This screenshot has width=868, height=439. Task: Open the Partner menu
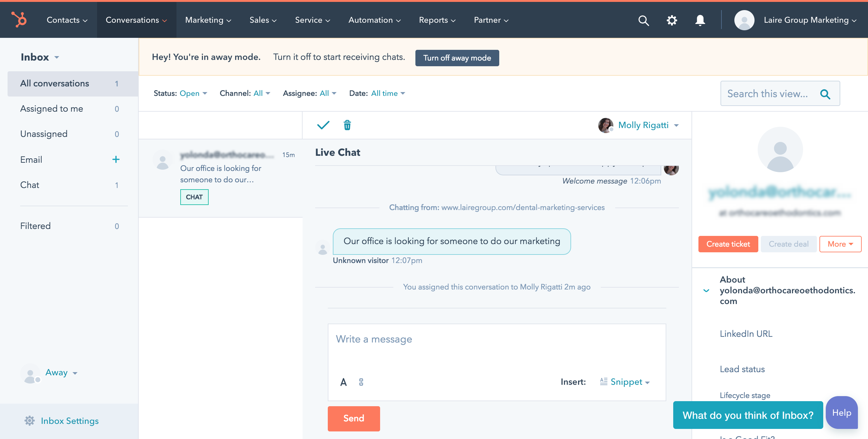491,20
